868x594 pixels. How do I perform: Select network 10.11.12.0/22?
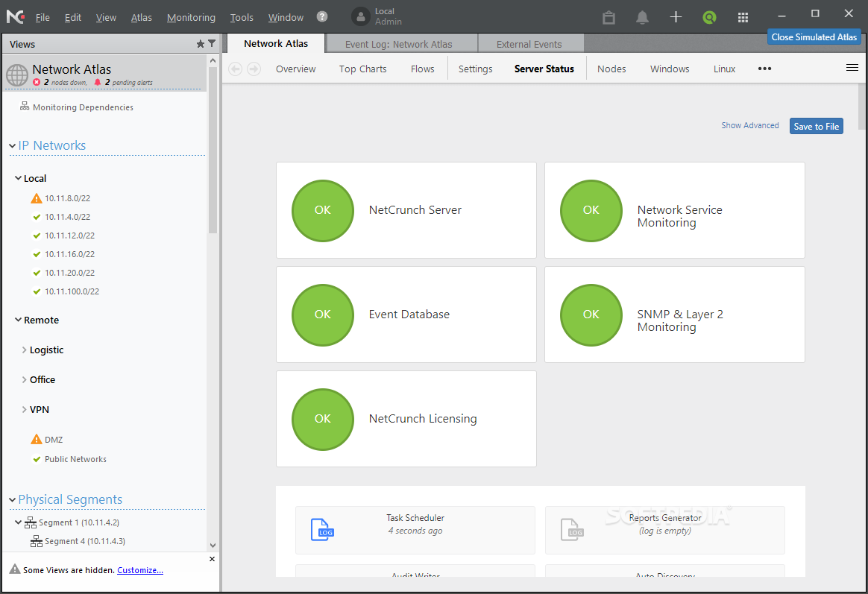[x=70, y=236]
